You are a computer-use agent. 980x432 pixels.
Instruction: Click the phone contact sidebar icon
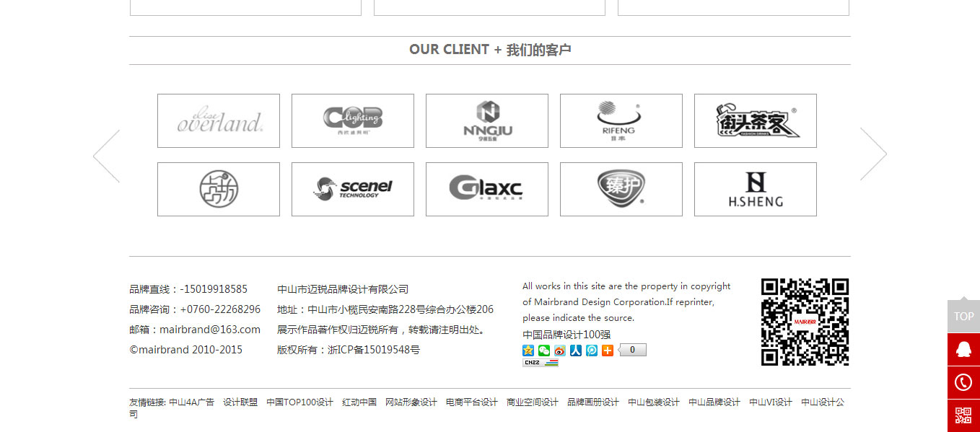tap(963, 382)
